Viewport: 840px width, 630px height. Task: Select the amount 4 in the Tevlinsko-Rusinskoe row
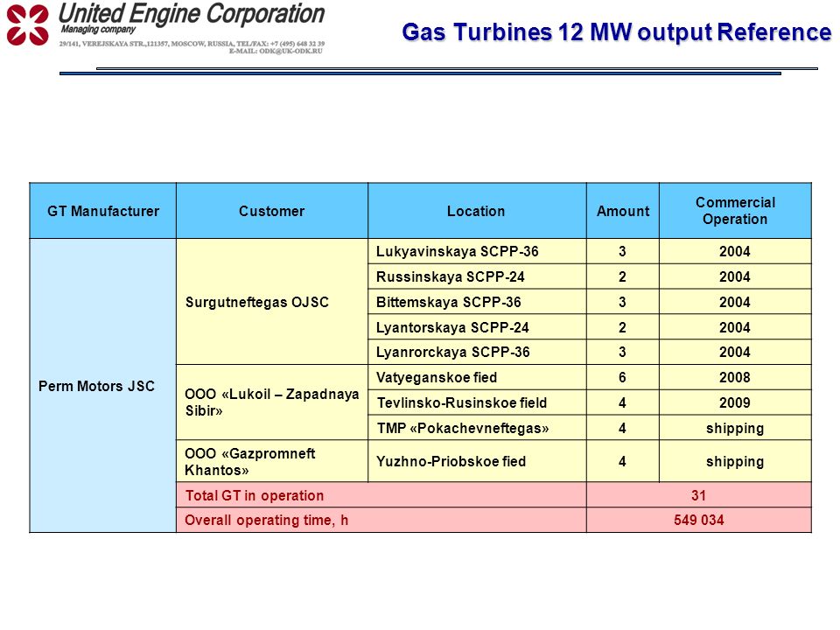tap(622, 402)
